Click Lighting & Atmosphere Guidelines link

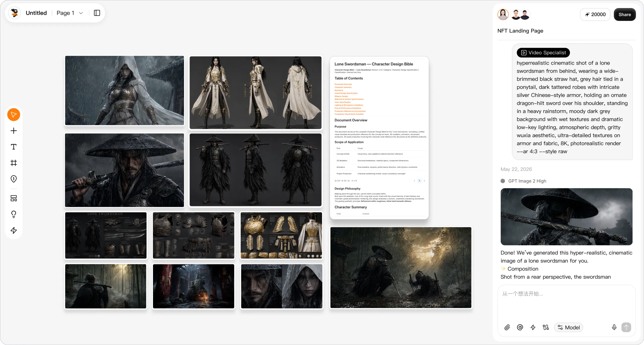coord(349,105)
